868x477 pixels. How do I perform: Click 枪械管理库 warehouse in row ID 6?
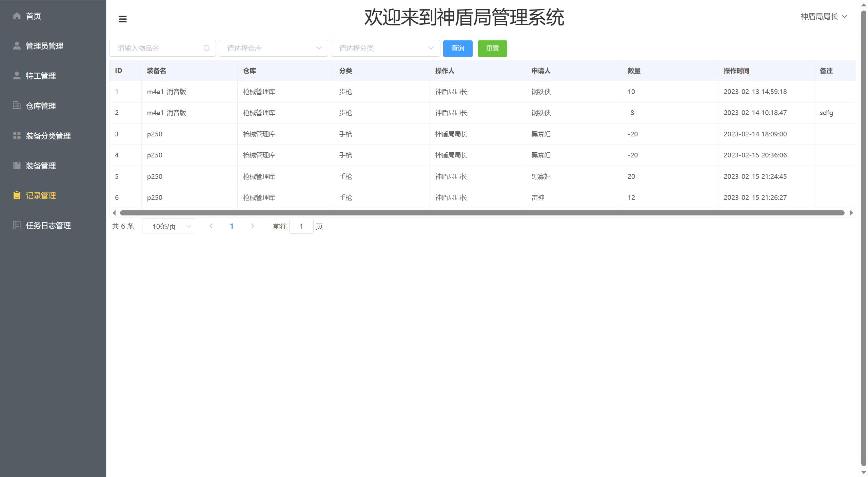pyautogui.click(x=259, y=197)
